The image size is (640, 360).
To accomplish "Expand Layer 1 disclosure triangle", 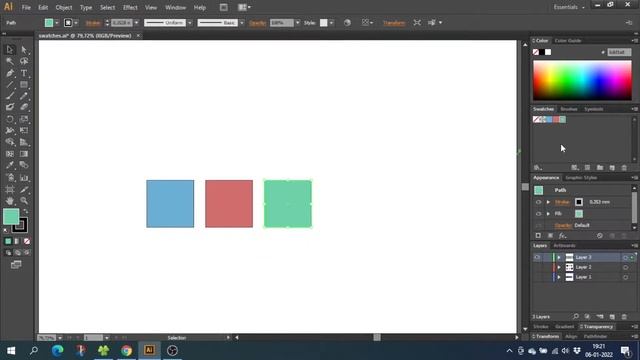I will click(x=559, y=277).
